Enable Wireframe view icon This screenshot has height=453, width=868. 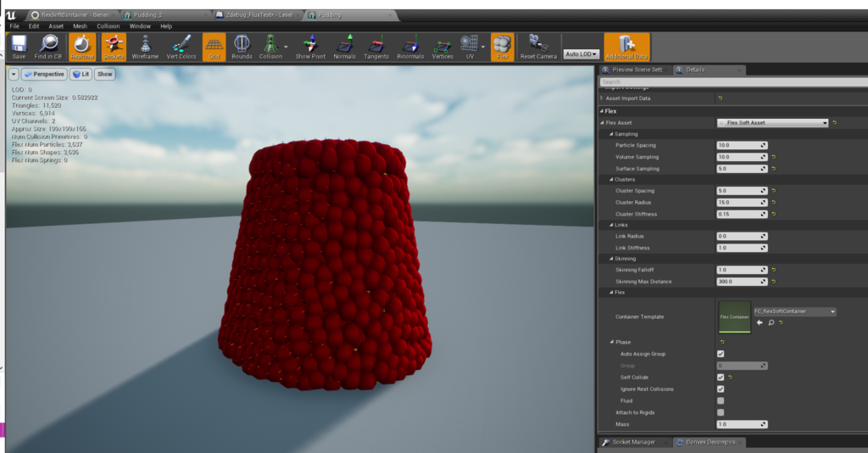pyautogui.click(x=145, y=47)
